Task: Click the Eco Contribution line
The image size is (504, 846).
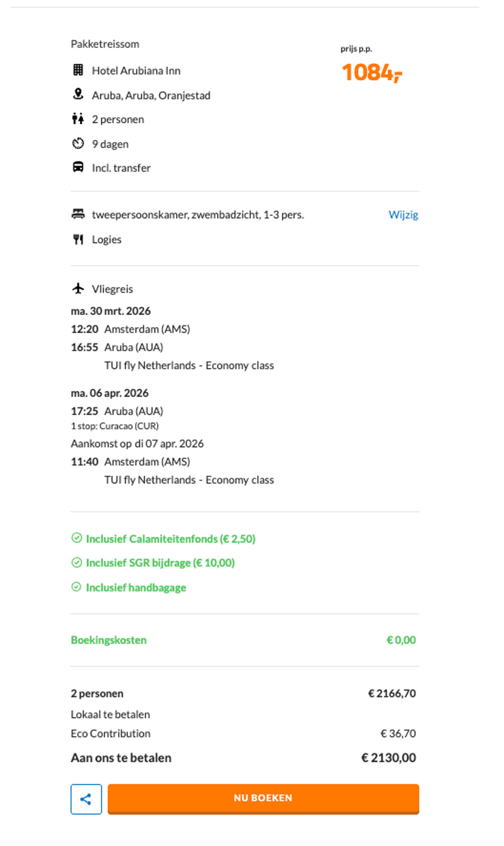Action: point(110,734)
